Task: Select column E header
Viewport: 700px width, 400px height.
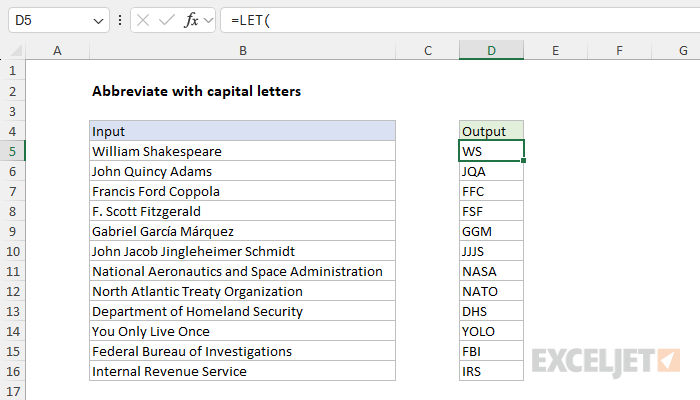Action: pyautogui.click(x=555, y=50)
